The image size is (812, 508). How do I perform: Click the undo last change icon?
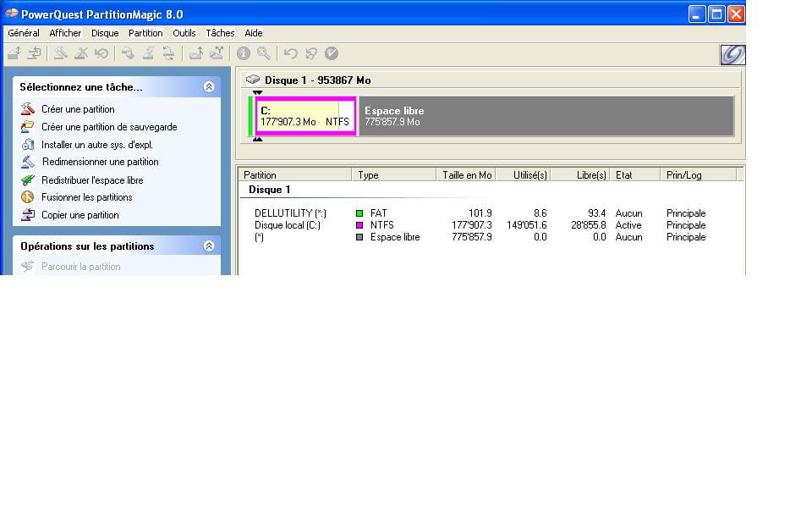click(290, 52)
